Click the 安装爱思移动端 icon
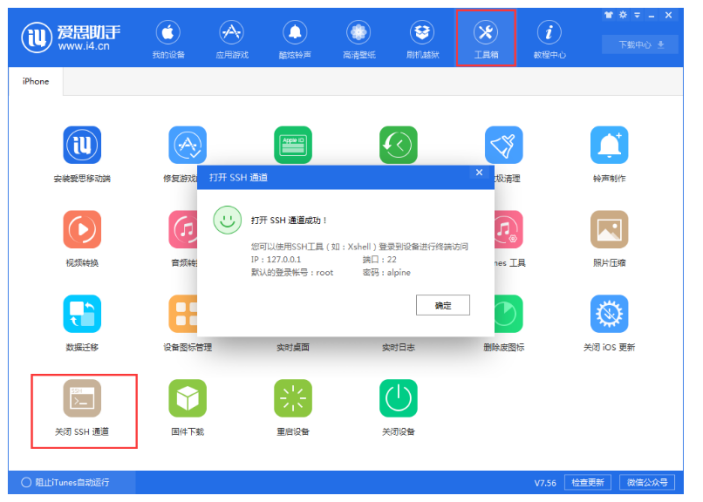 (82, 145)
